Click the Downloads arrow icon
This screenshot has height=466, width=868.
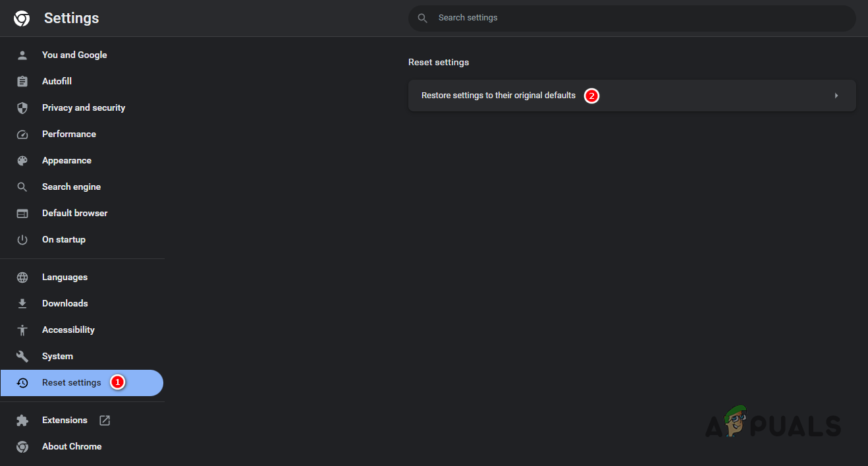coord(22,303)
